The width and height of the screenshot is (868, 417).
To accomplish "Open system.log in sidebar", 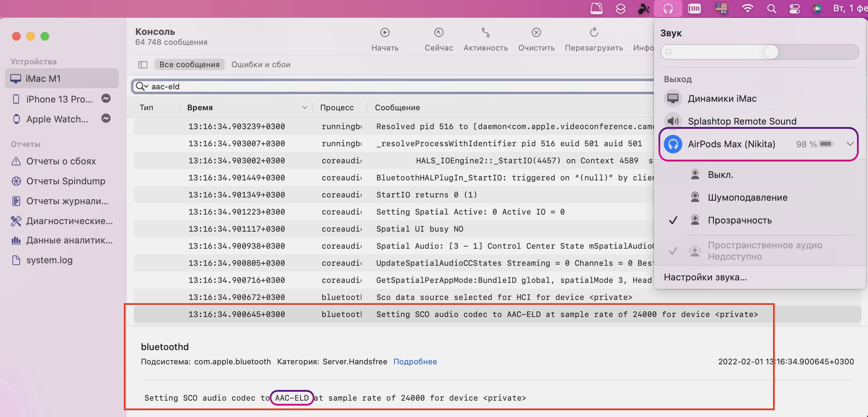I will (x=42, y=260).
